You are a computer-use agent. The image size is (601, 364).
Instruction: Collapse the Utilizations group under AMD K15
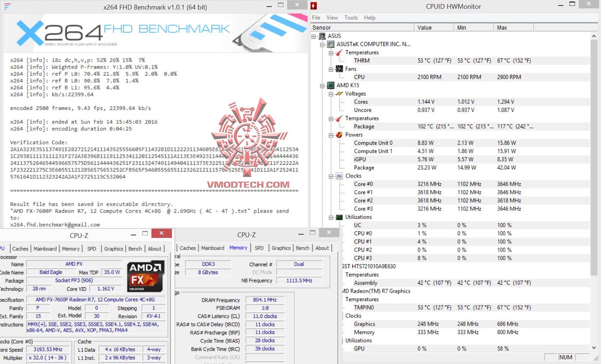[331, 217]
